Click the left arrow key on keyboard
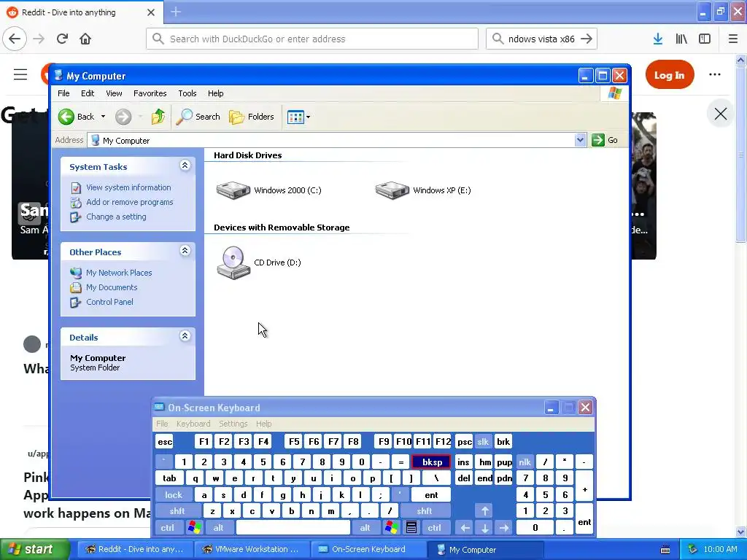This screenshot has width=747, height=560. [x=465, y=528]
